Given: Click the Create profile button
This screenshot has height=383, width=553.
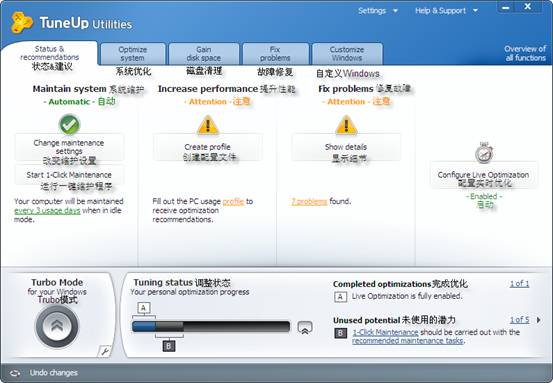Looking at the screenshot, I should pos(208,147).
